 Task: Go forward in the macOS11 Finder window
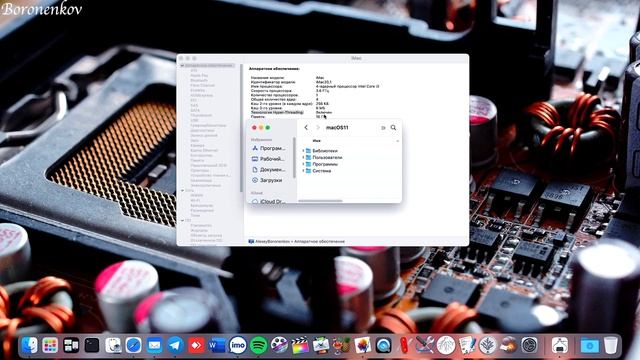[318, 128]
